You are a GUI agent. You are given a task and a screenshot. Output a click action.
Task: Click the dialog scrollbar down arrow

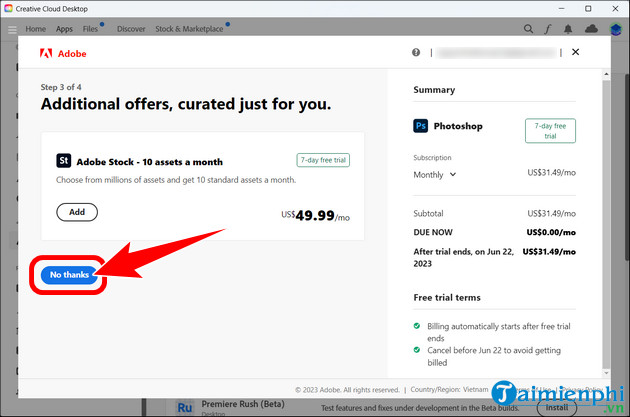[x=606, y=373]
